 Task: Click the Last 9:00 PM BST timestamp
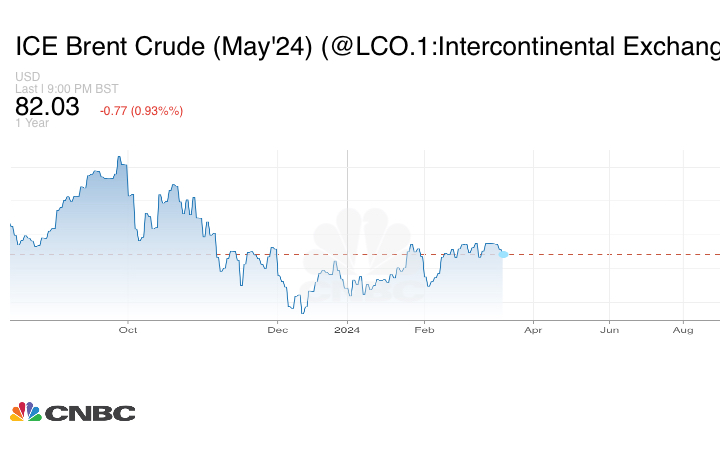(67, 88)
